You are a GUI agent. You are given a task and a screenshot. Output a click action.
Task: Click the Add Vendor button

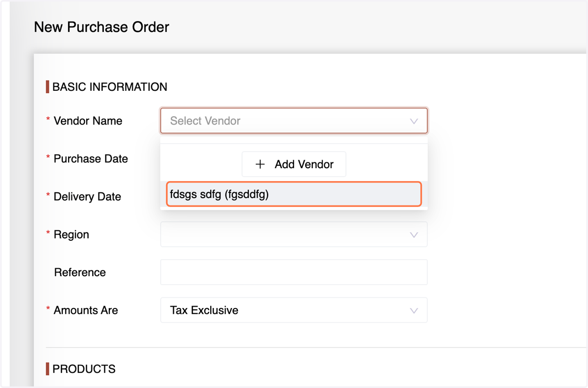click(x=294, y=164)
